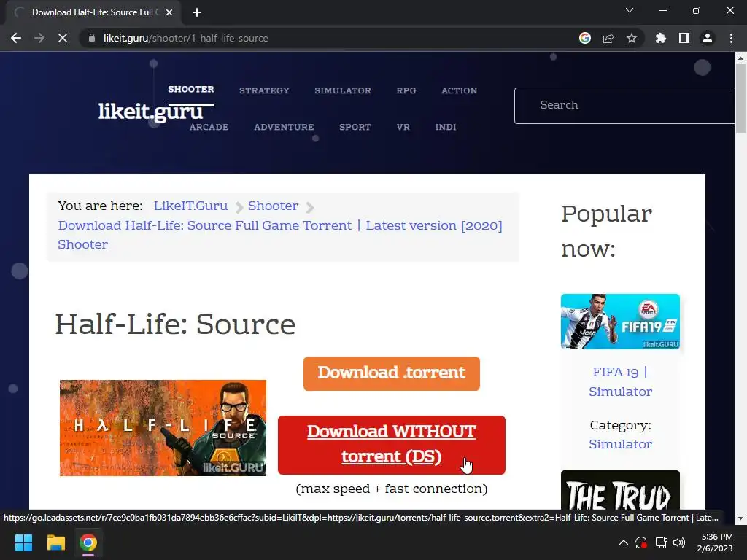Open the VR category

click(x=403, y=127)
